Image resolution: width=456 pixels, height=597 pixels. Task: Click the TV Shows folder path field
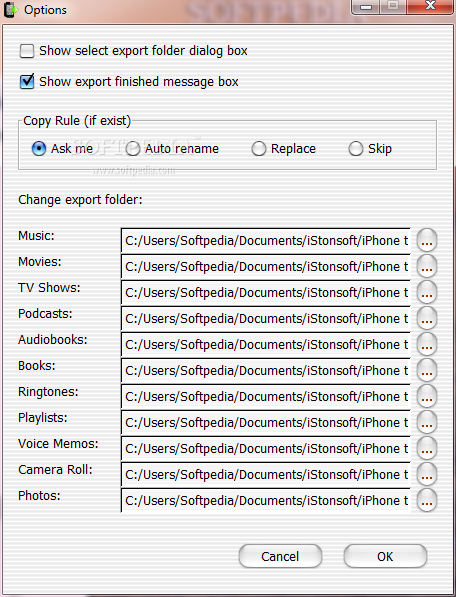(x=266, y=292)
